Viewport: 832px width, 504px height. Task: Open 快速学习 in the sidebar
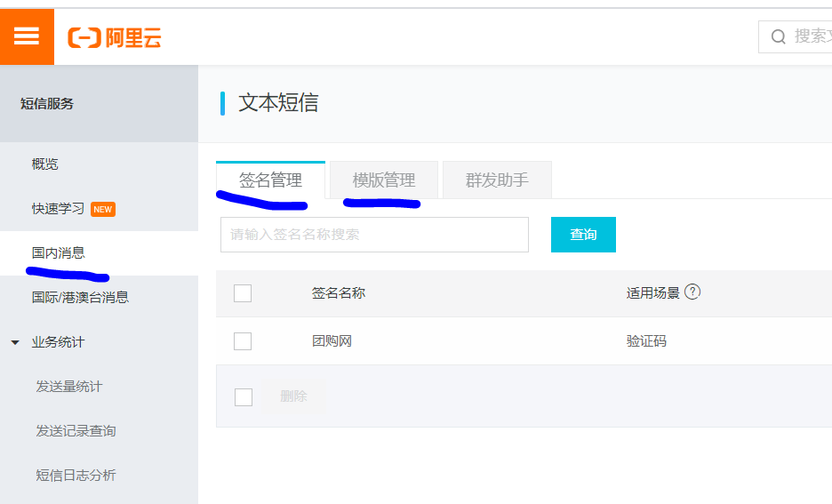[58, 209]
